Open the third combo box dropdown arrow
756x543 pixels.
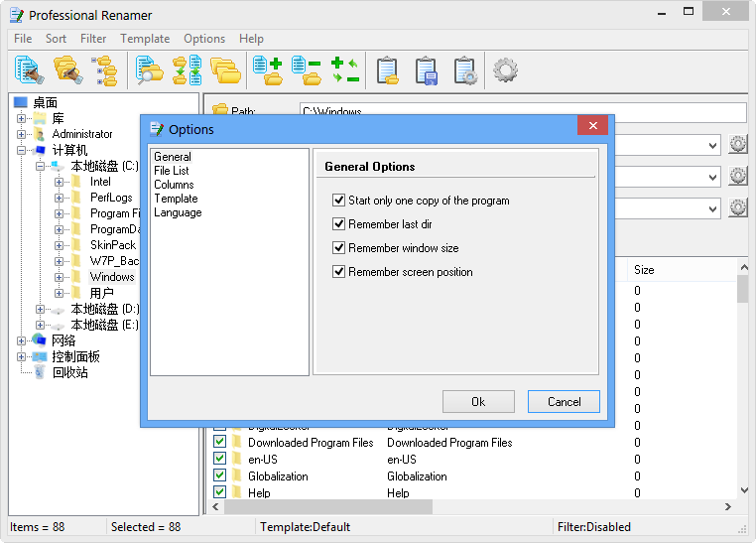tap(712, 209)
